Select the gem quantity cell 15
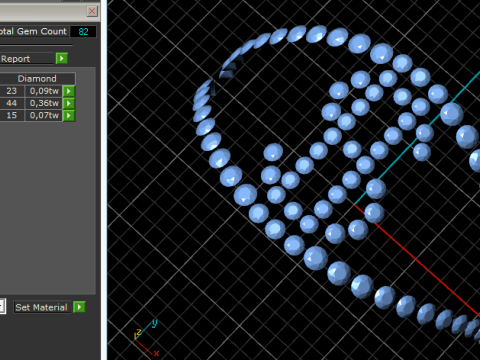Screen dimensions: 480x360 [12, 116]
